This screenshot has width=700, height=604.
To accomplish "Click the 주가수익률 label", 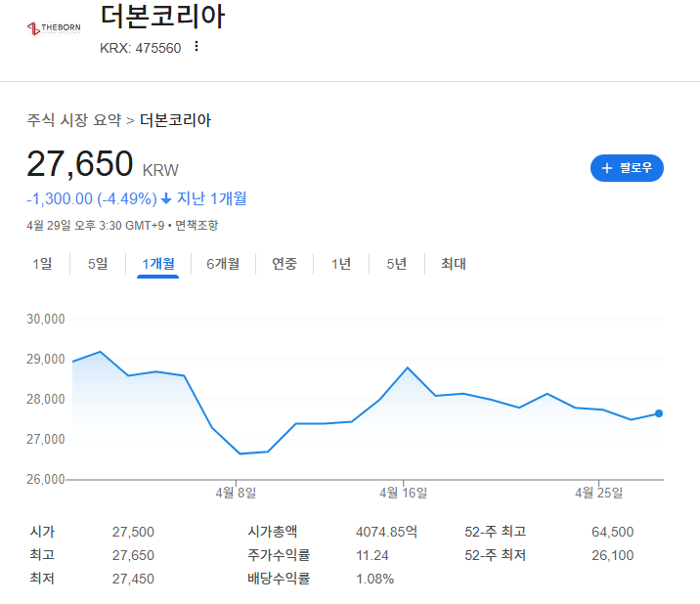I will pos(279,555).
